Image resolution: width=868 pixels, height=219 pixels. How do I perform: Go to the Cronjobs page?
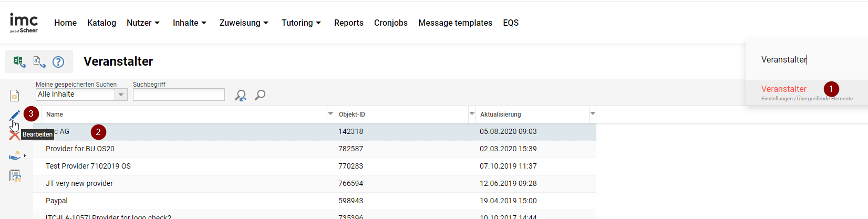(x=390, y=23)
